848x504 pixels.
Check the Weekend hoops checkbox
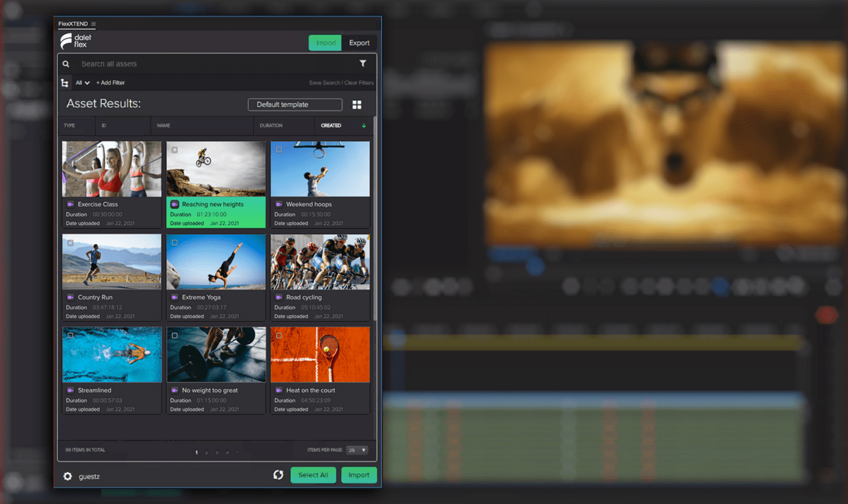pos(279,150)
